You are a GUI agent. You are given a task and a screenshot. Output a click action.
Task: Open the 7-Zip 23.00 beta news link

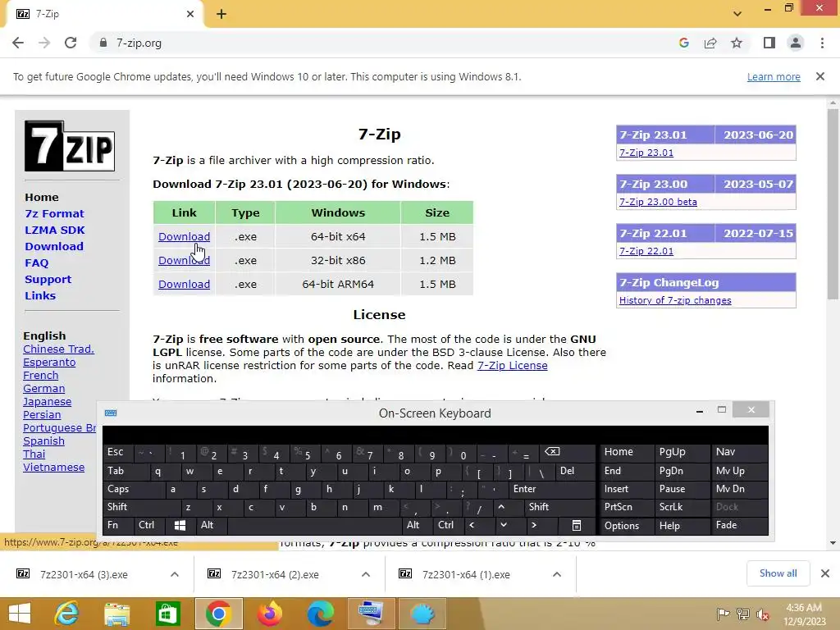(x=658, y=202)
